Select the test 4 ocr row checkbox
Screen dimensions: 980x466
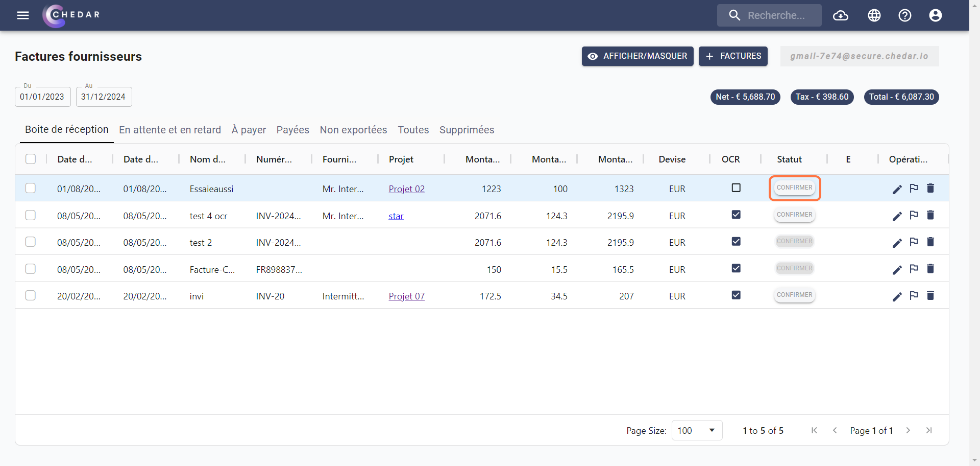coord(31,215)
